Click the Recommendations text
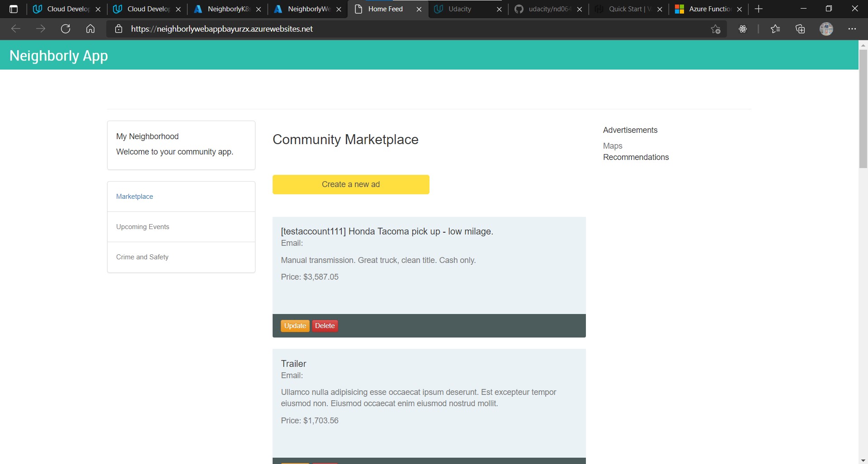This screenshot has height=464, width=868. click(x=636, y=157)
